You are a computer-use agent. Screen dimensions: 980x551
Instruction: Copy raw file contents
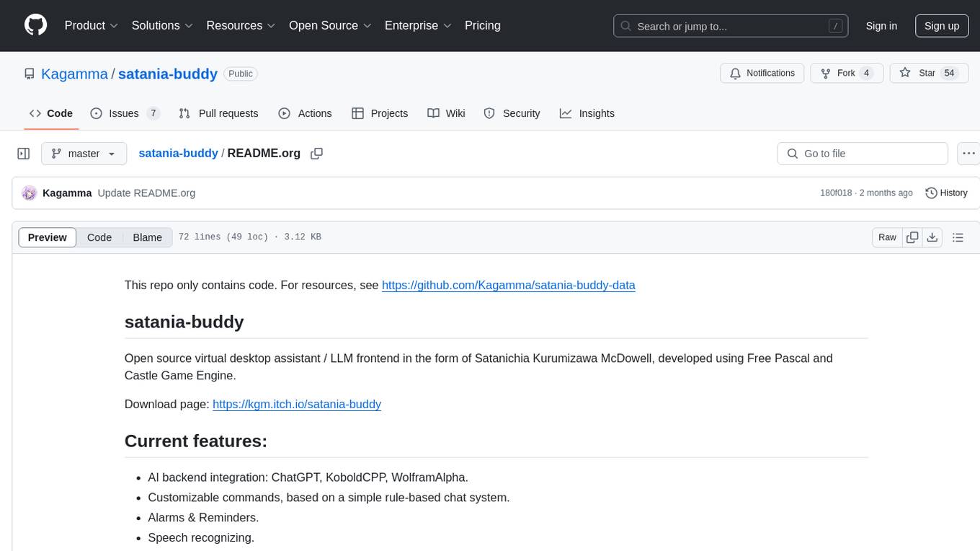[912, 237]
